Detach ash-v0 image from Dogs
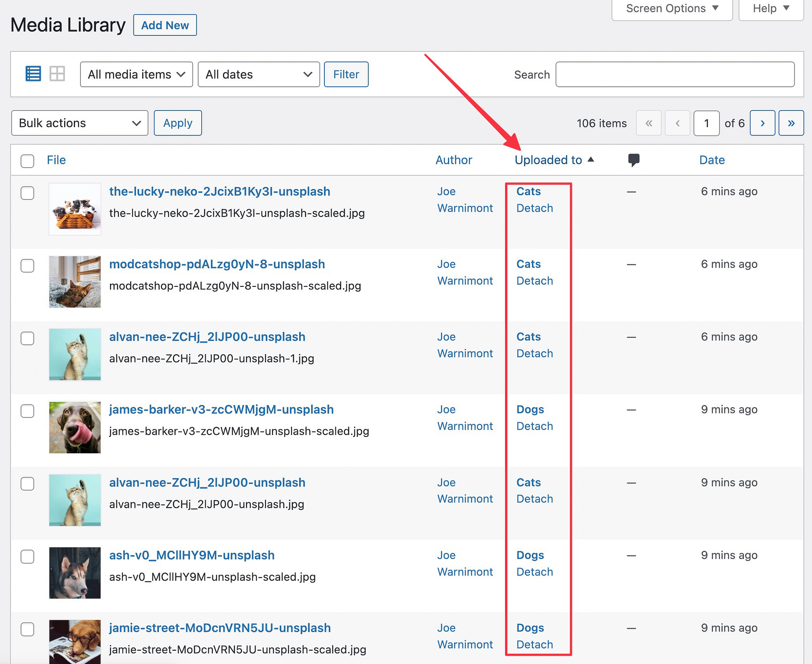812x664 pixels. coord(534,571)
